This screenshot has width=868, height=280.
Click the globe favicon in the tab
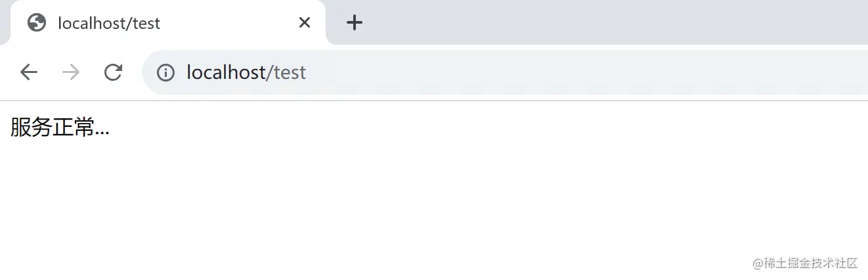37,23
